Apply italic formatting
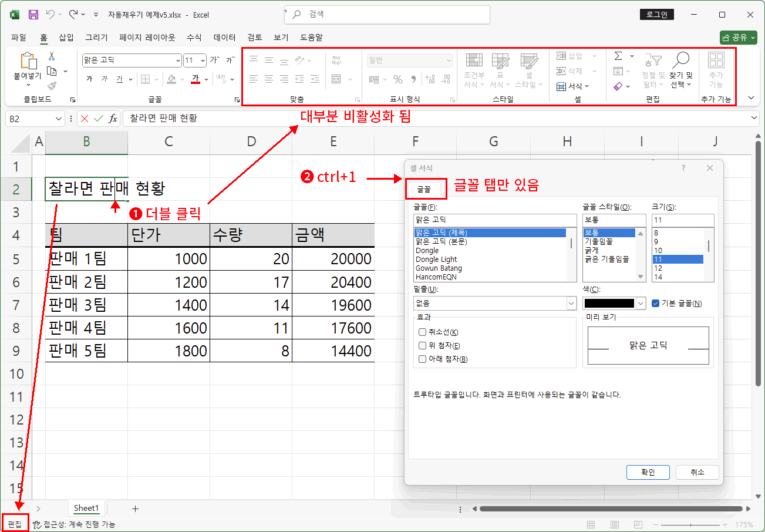 click(x=105, y=79)
